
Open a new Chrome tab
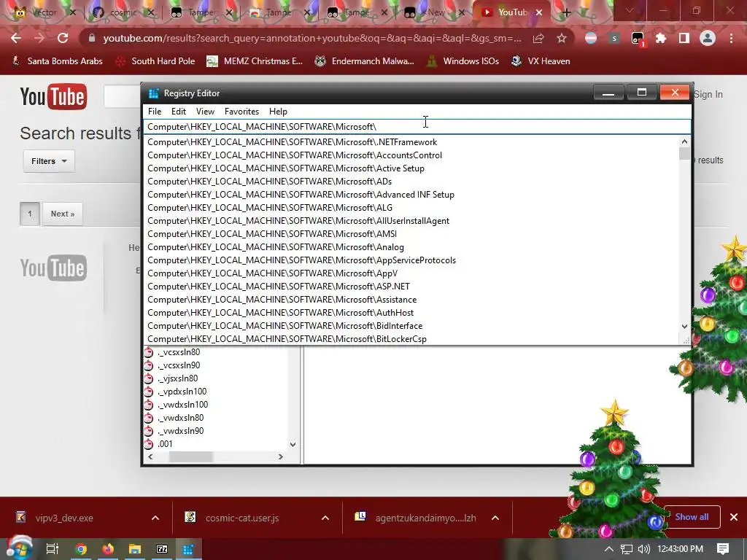click(x=566, y=12)
